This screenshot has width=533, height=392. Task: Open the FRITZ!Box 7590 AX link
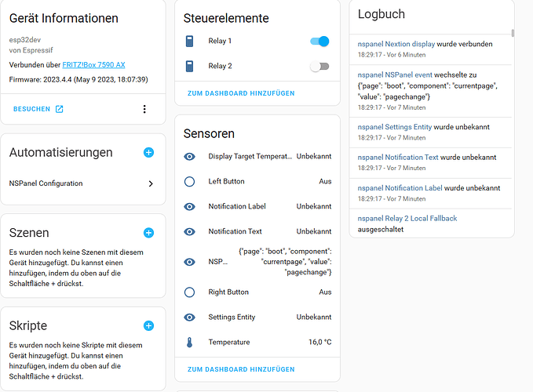(93, 64)
